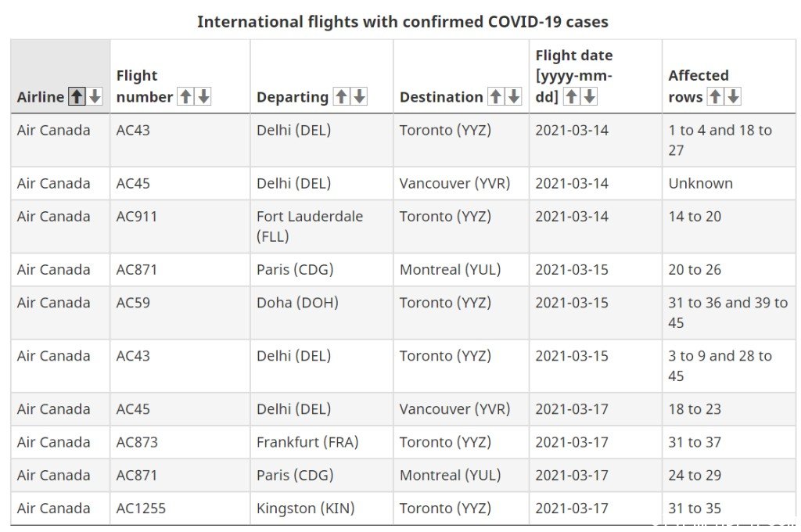801x532 pixels.
Task: Click the Airline column header text
Action: (x=41, y=96)
